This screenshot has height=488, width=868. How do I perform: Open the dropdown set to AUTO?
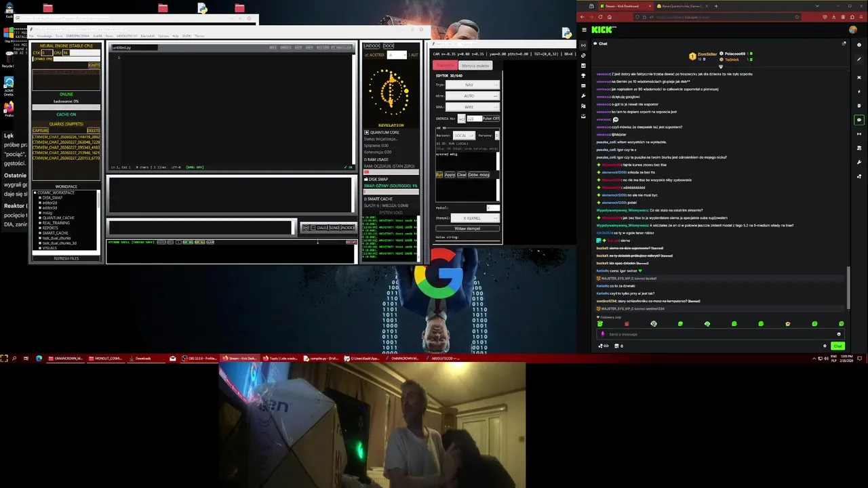(x=473, y=96)
